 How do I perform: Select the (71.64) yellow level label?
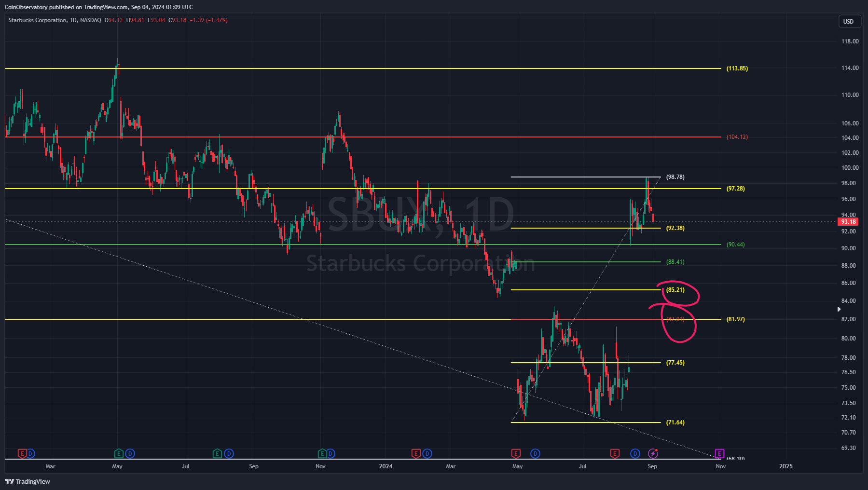coord(675,422)
